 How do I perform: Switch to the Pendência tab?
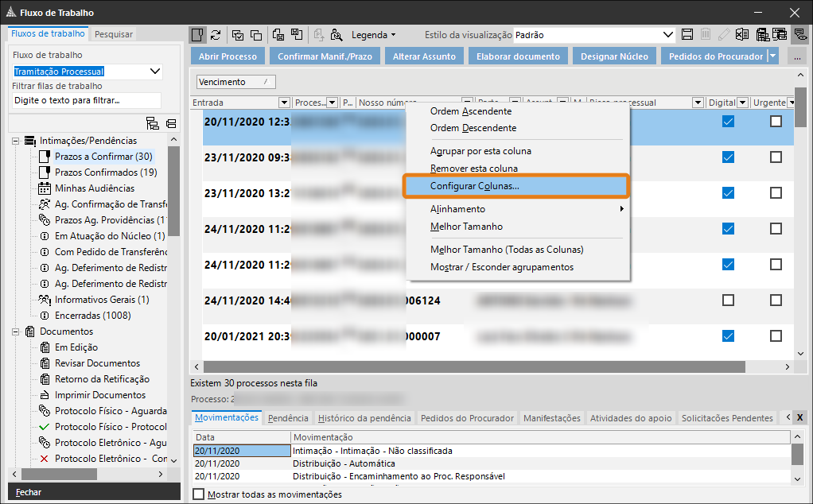tap(288, 418)
